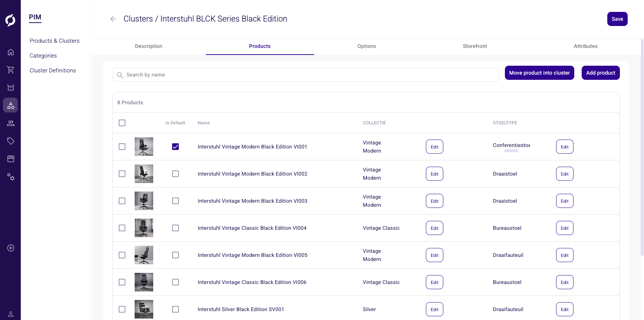The image size is (644, 320).
Task: Click the search magnifier icon
Action: [120, 75]
